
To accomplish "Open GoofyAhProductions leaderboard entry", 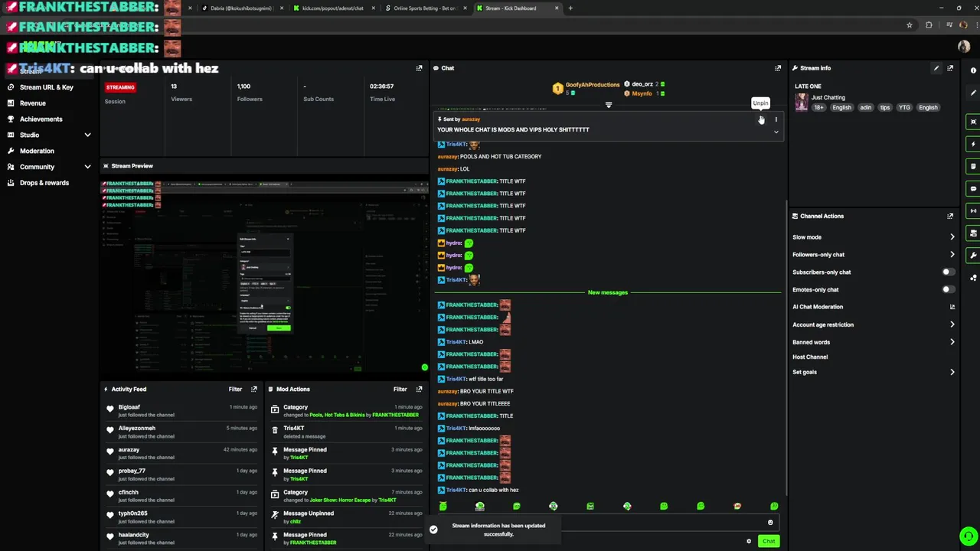I will click(x=586, y=88).
